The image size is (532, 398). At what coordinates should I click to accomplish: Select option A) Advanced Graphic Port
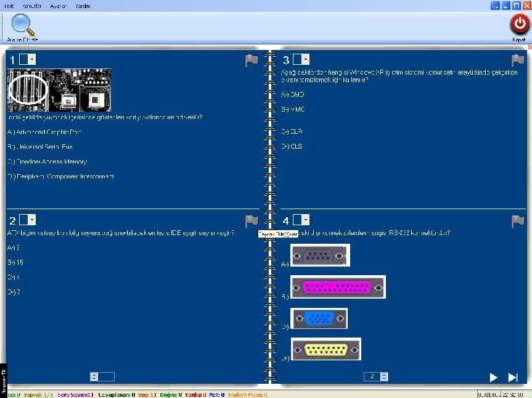[x=44, y=132]
